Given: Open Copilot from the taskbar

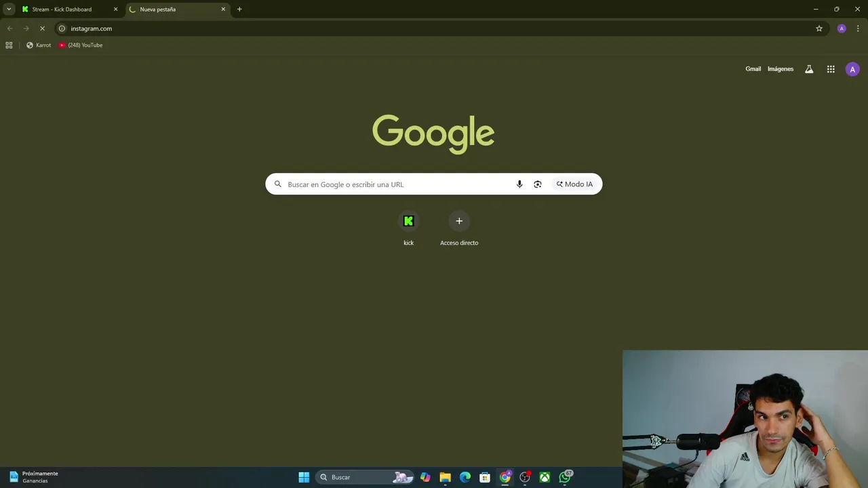Looking at the screenshot, I should tap(425, 477).
